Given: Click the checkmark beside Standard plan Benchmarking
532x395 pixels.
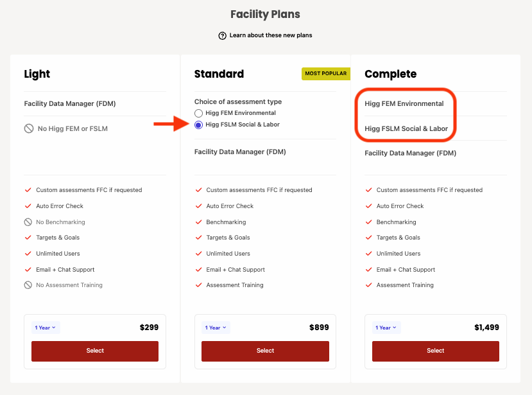Looking at the screenshot, I should 199,222.
